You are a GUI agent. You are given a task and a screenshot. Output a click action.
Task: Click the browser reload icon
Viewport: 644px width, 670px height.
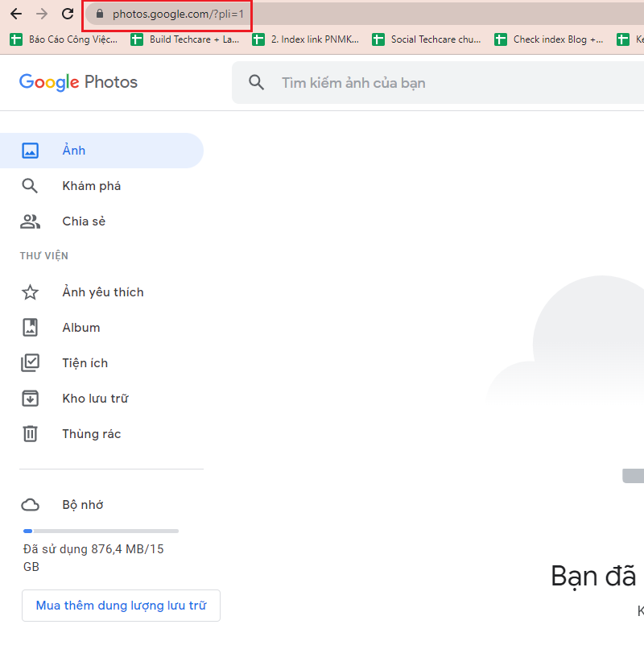67,14
